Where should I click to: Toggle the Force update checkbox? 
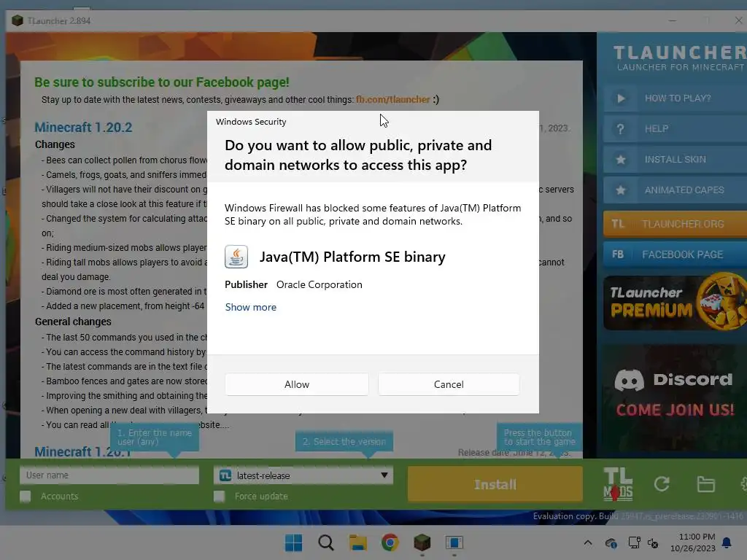[x=219, y=497]
